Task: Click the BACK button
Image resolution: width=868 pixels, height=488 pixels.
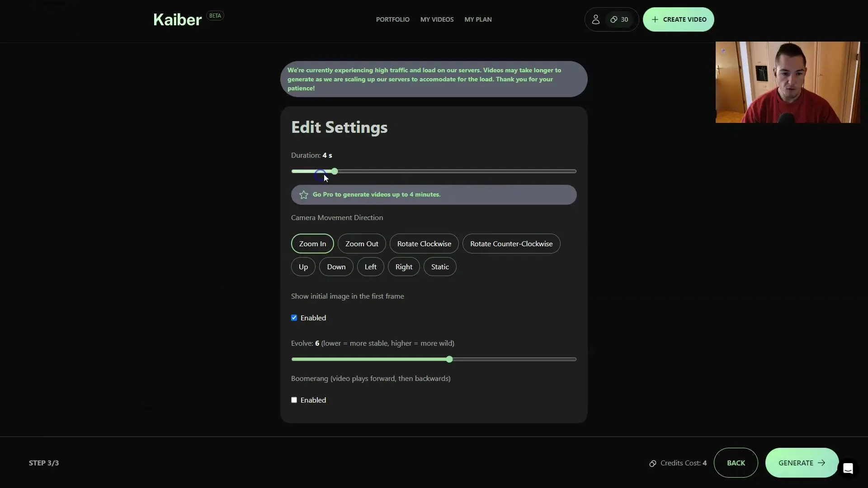Action: tap(736, 462)
